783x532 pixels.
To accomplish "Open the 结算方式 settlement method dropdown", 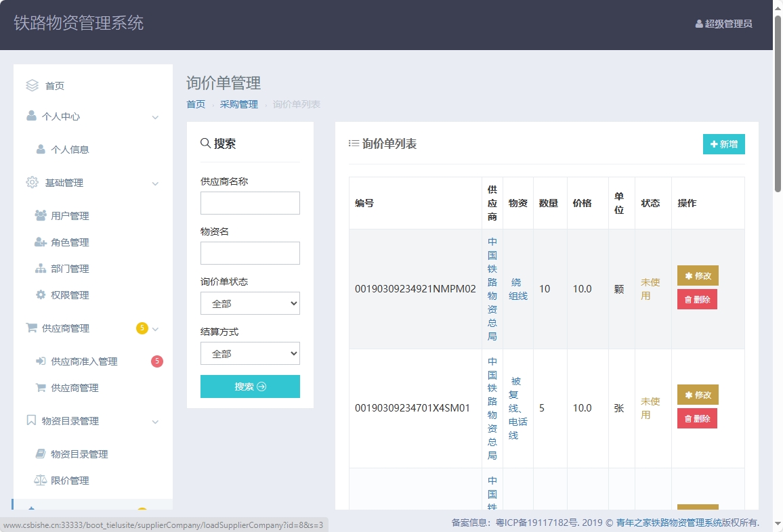I will click(250, 353).
